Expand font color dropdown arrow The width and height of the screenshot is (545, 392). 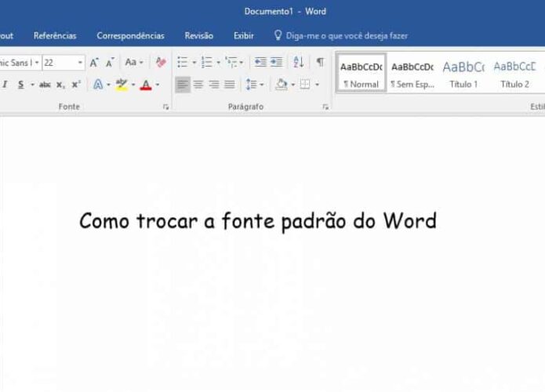click(x=158, y=85)
